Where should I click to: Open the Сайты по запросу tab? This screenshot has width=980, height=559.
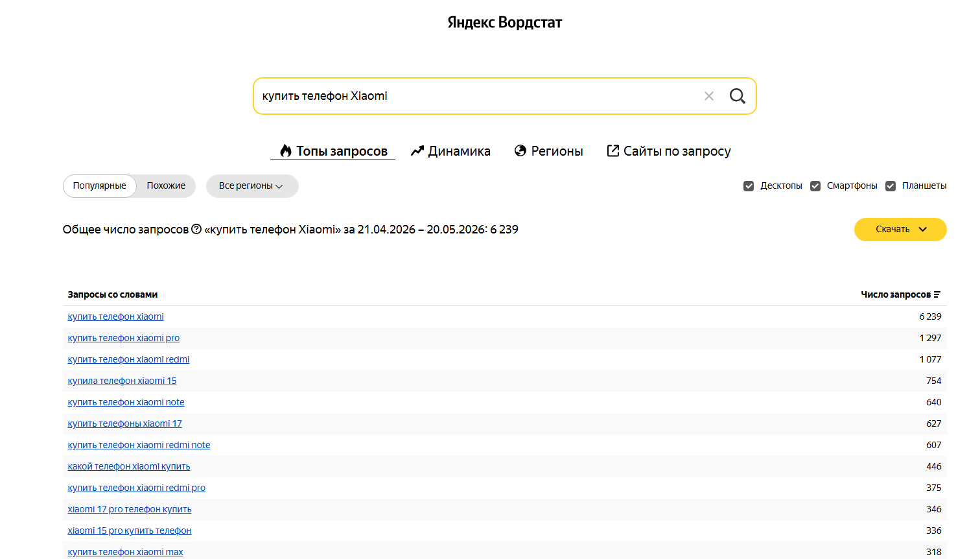tap(669, 151)
